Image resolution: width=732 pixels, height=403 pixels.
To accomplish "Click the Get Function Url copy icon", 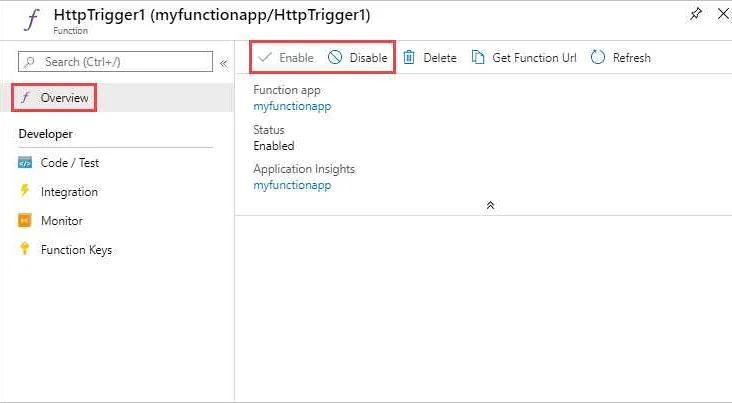I will pos(478,57).
